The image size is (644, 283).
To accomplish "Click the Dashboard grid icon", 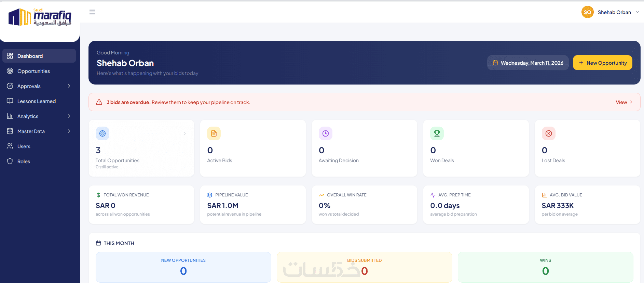I will tap(10, 56).
